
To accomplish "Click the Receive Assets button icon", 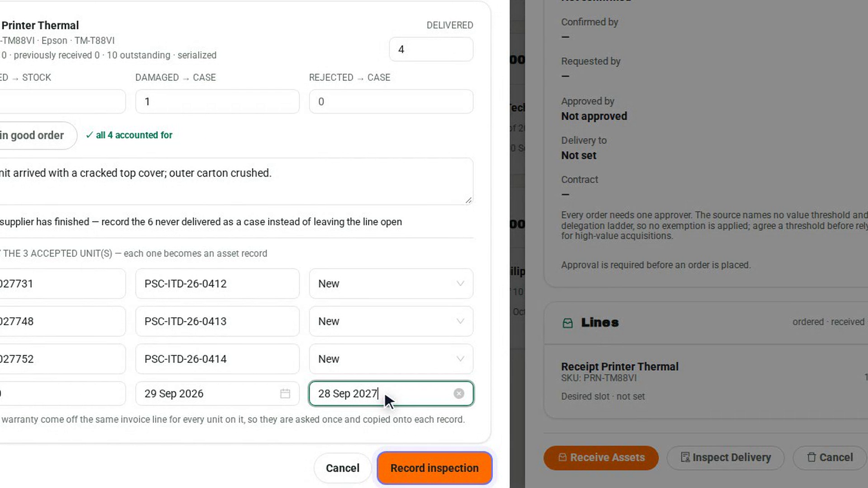I will click(562, 457).
